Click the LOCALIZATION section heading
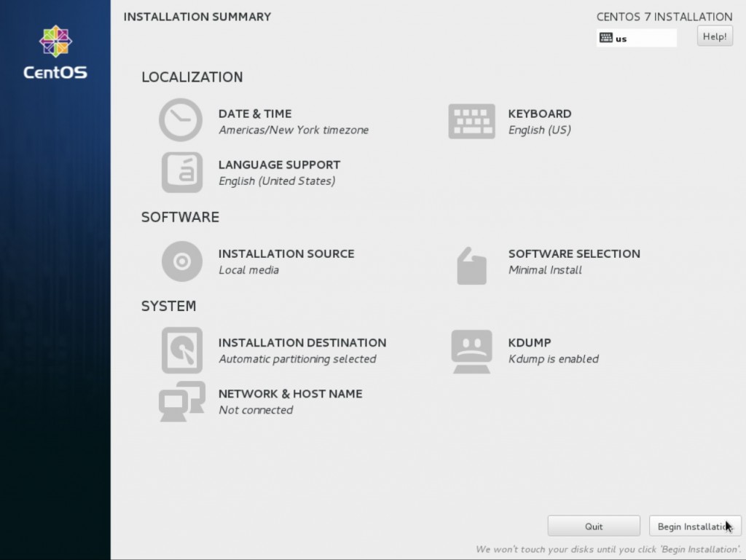Viewport: 746px width, 560px height. (x=192, y=77)
